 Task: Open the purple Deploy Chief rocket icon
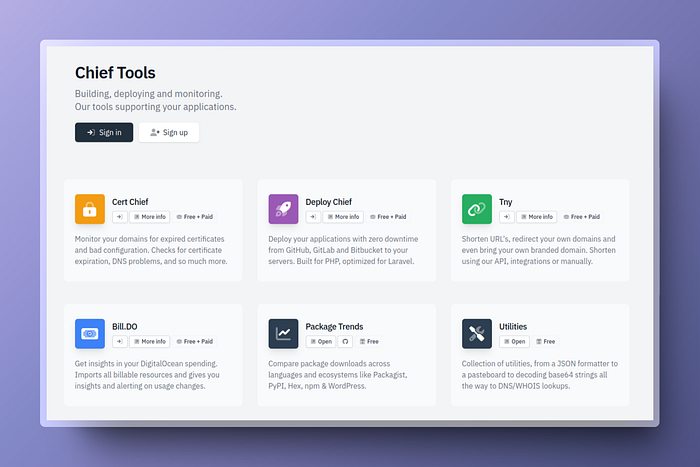pos(283,209)
